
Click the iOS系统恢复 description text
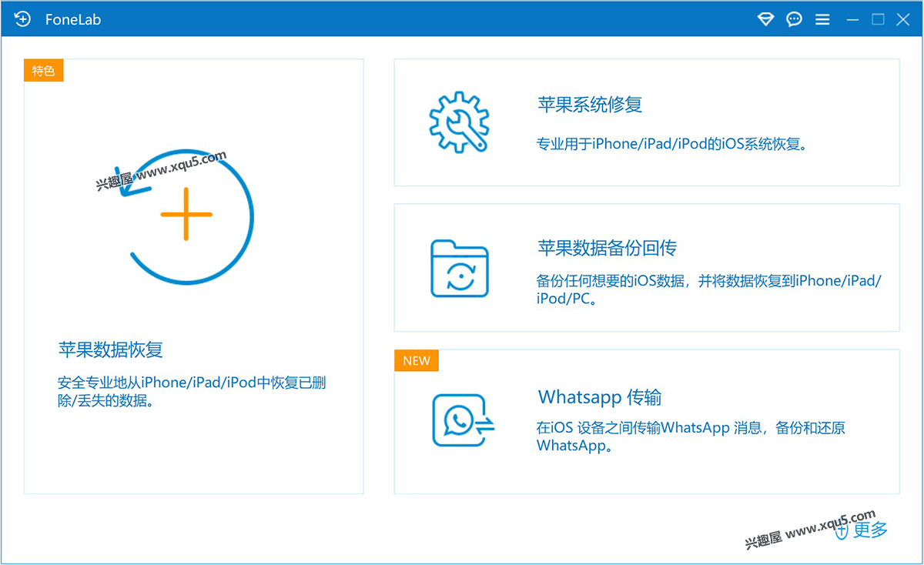point(673,144)
